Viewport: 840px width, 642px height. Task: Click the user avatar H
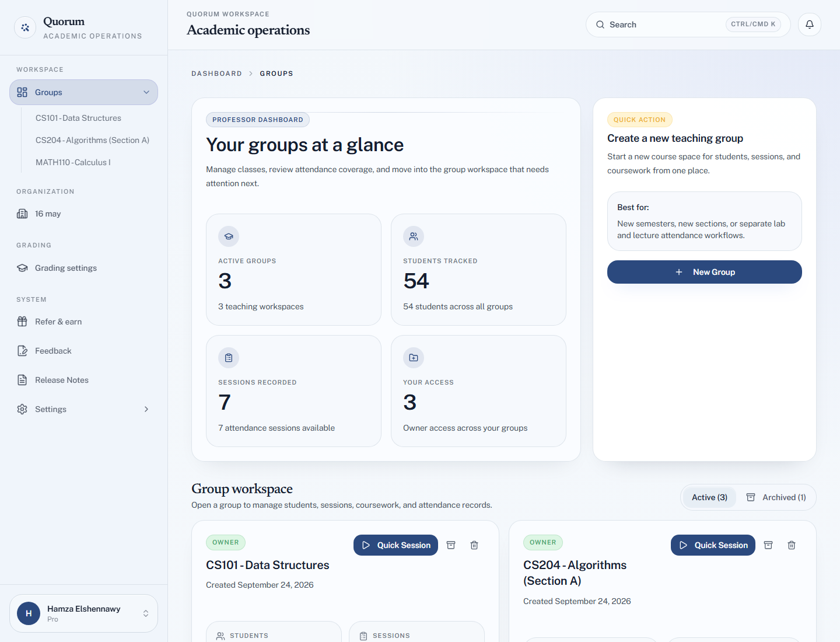[29, 613]
